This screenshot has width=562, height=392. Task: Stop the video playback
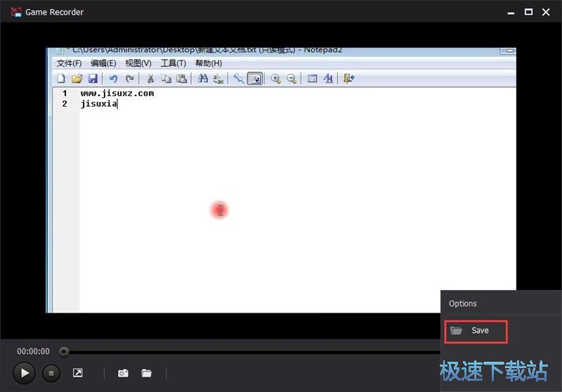click(51, 373)
